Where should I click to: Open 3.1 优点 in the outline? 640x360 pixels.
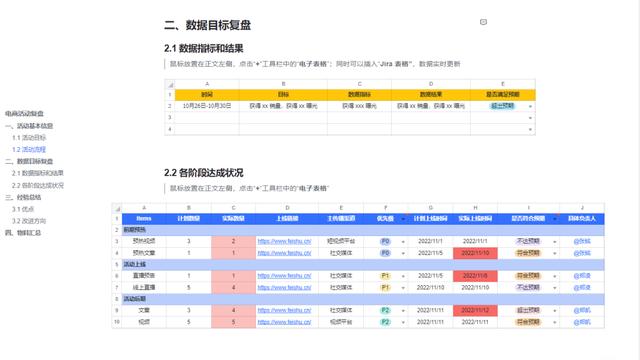coord(23,209)
